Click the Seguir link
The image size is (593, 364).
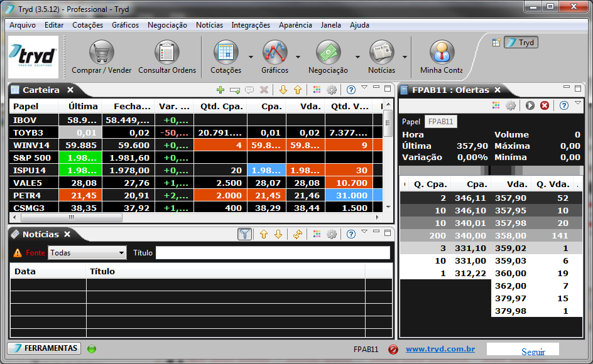click(533, 352)
